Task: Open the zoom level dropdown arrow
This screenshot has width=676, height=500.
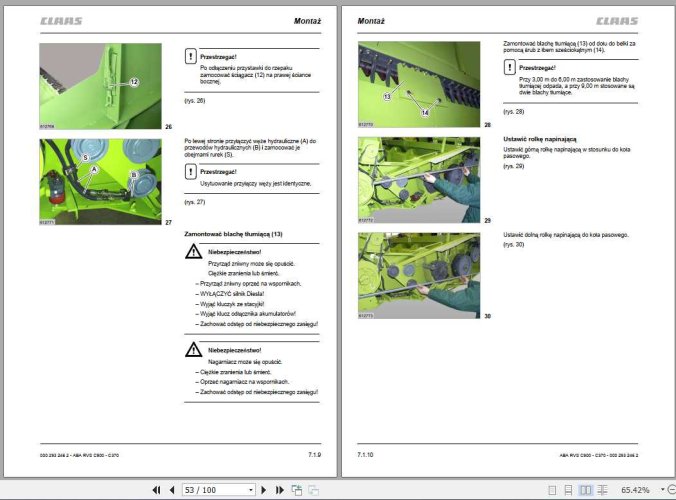Action: [662, 490]
